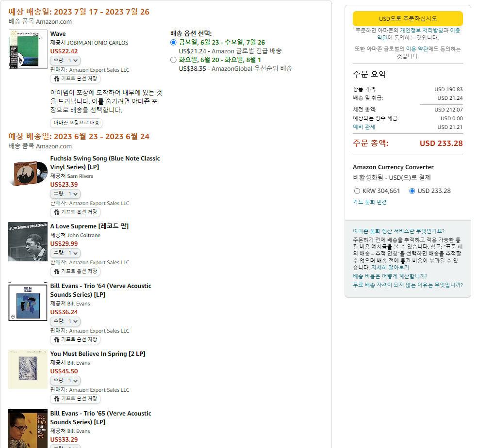The image size is (479, 448).
Task: Select Amazon Global expedited shipping for US$21.24
Action: (x=174, y=43)
